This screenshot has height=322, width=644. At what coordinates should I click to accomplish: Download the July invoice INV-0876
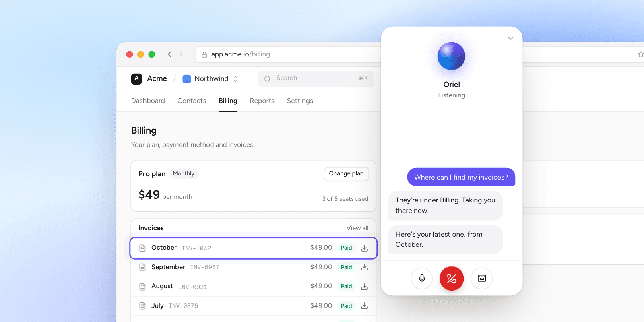364,306
